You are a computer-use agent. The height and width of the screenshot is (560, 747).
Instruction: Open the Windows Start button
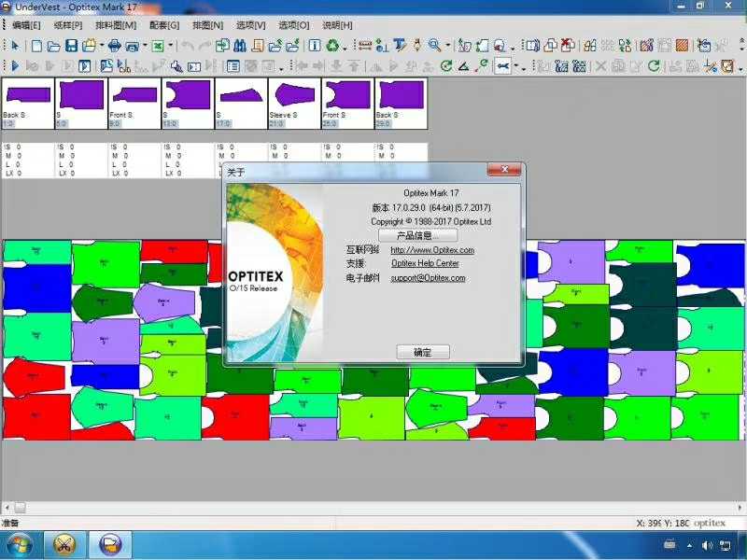20,545
